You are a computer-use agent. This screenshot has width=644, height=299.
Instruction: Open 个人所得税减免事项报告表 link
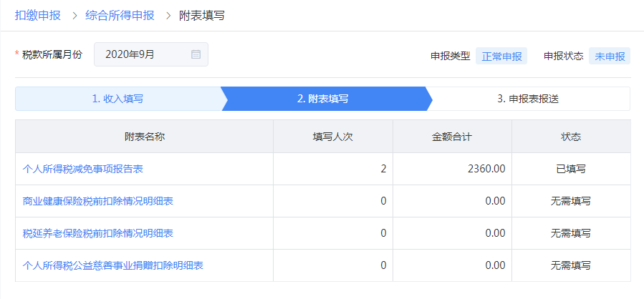pos(88,170)
